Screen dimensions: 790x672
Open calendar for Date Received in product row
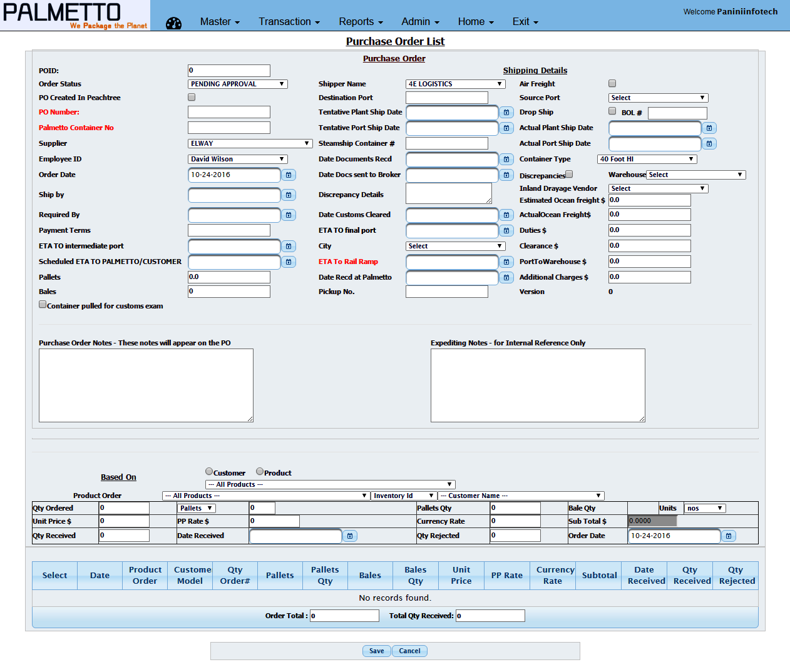pos(350,536)
